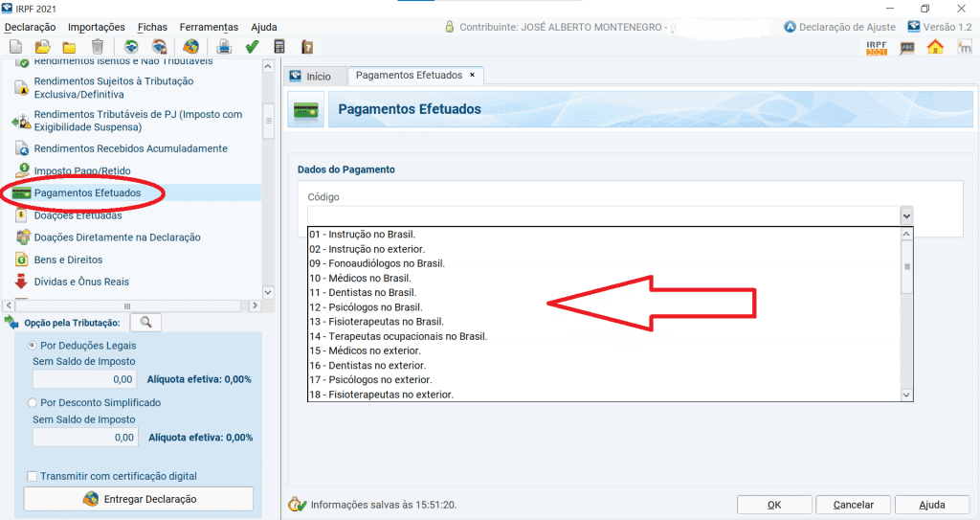Click the blue 'A' Declaração de Ajuste icon
980x520 pixels.
coord(790,27)
